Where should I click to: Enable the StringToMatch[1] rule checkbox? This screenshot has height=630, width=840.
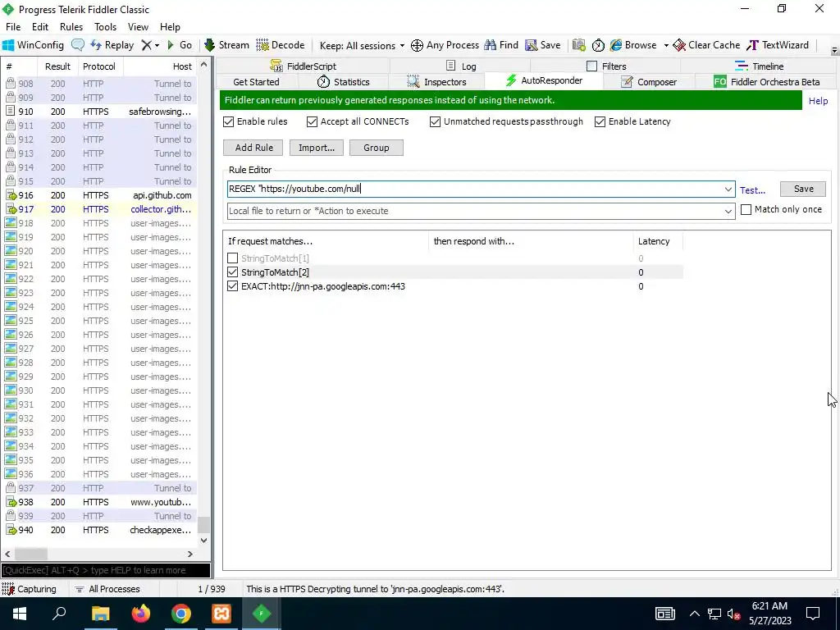pyautogui.click(x=232, y=258)
